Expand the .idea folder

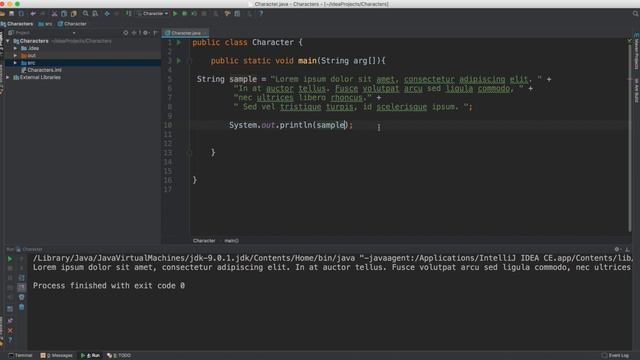pyautogui.click(x=15, y=48)
